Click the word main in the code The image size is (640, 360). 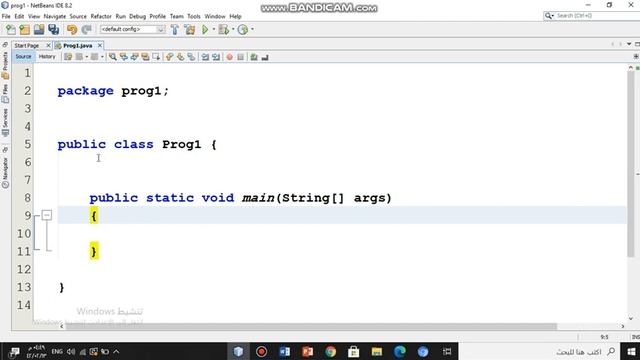point(258,198)
